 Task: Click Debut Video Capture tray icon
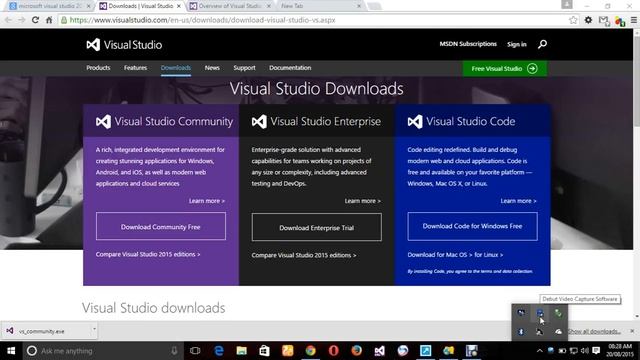540,313
